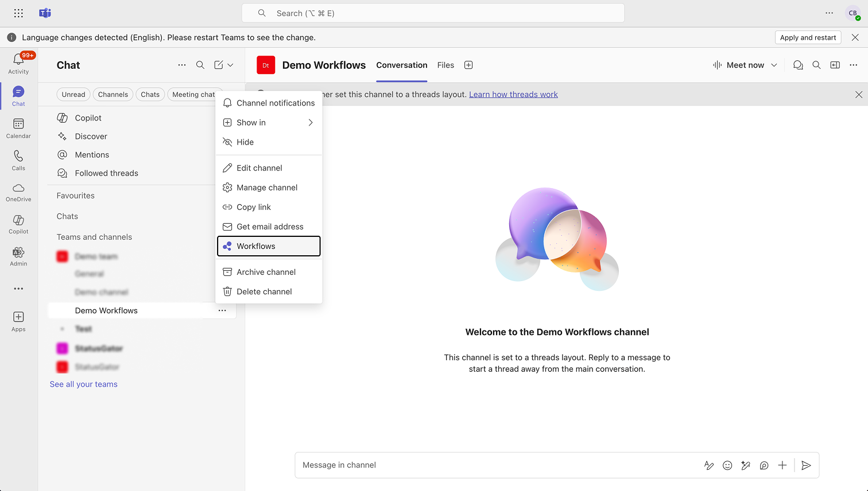Open profile avatar CB
The image size is (868, 491).
point(853,13)
